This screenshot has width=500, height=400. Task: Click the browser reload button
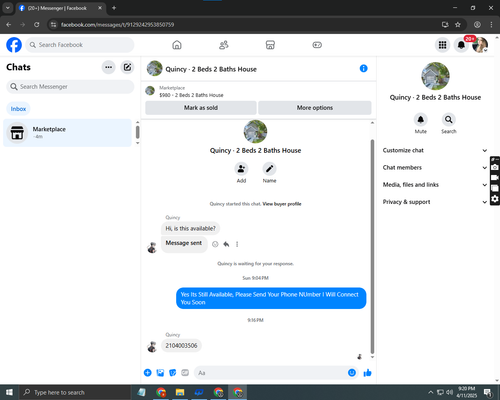coord(37,25)
